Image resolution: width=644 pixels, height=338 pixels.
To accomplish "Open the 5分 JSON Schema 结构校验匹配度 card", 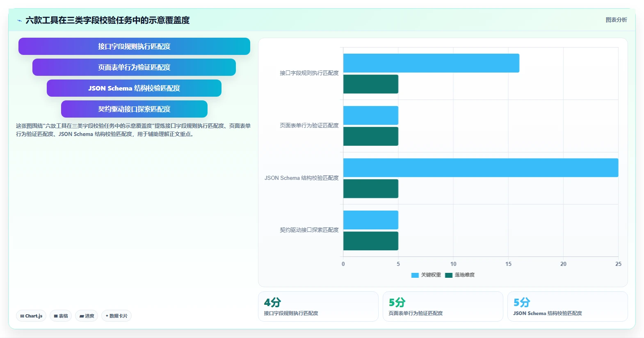I will [x=568, y=306].
